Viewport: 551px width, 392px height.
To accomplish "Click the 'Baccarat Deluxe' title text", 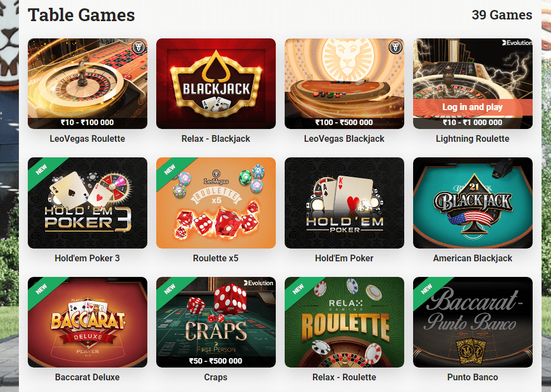I will tap(87, 377).
